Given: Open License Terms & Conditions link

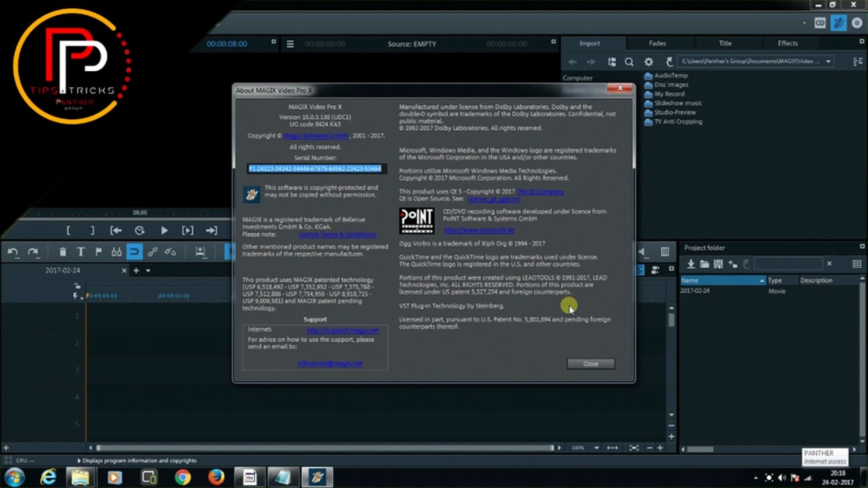Looking at the screenshot, I should tap(337, 235).
